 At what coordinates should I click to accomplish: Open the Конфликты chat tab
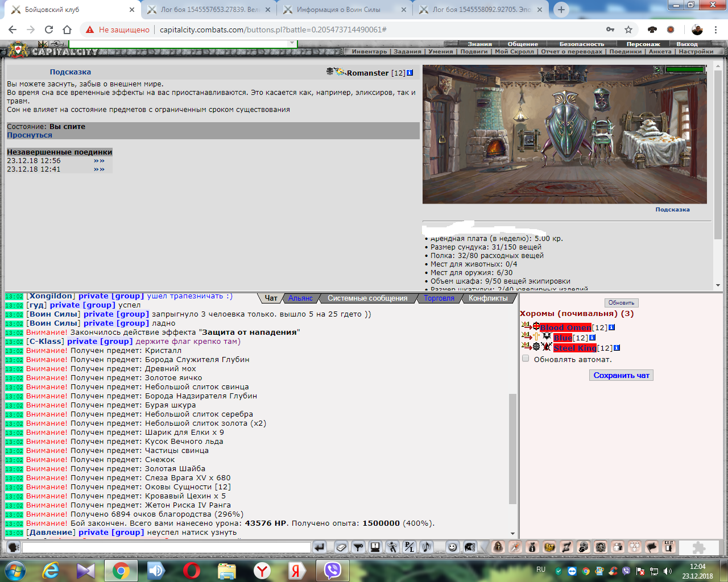[x=488, y=298]
